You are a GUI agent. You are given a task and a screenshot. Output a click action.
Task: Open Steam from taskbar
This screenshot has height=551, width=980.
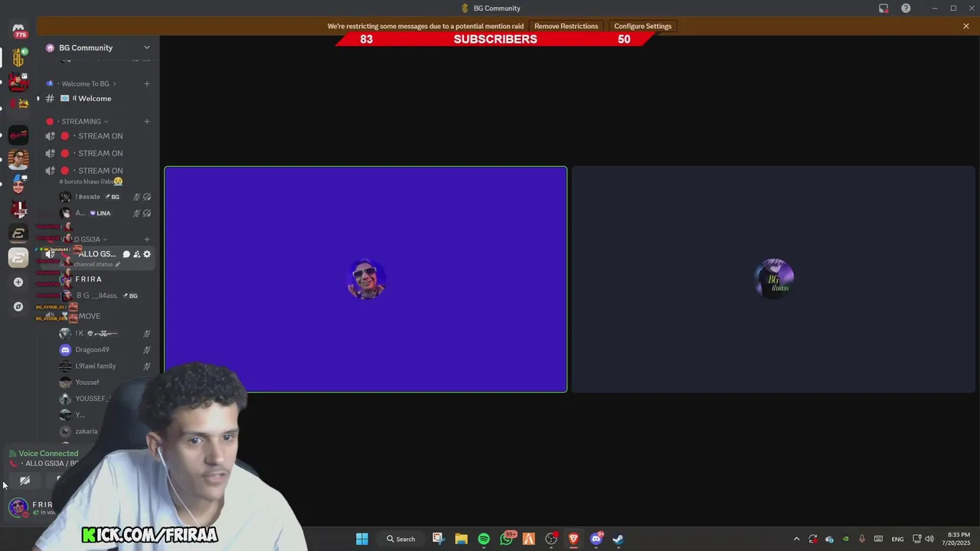click(619, 539)
